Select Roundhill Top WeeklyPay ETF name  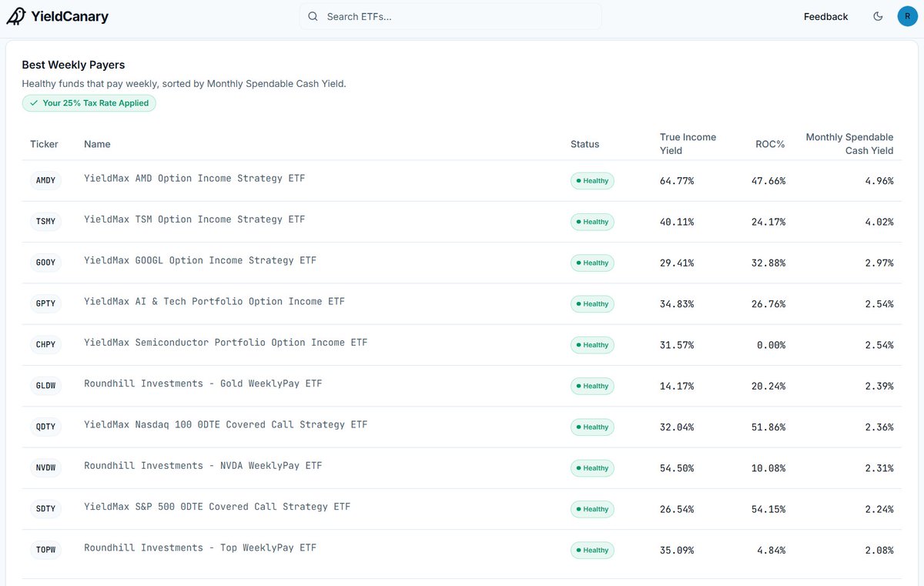click(x=200, y=547)
